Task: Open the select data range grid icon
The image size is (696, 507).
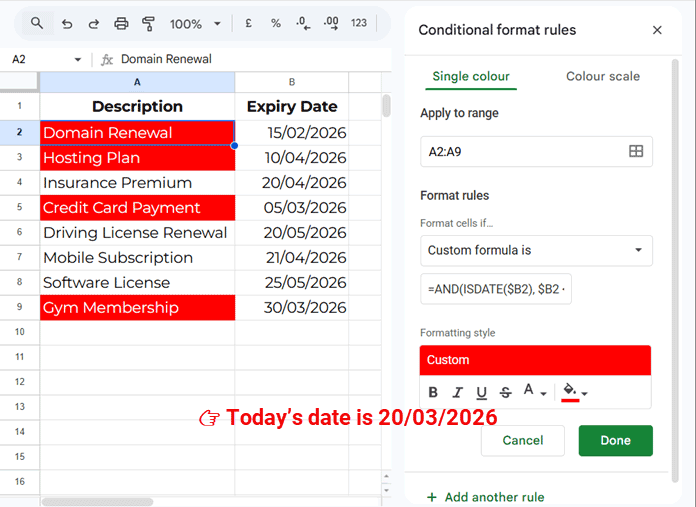Action: tap(636, 151)
